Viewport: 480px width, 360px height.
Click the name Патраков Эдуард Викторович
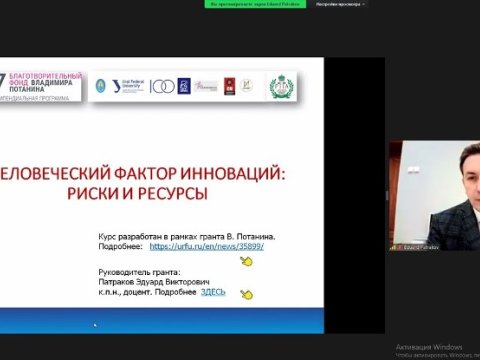[154, 282]
